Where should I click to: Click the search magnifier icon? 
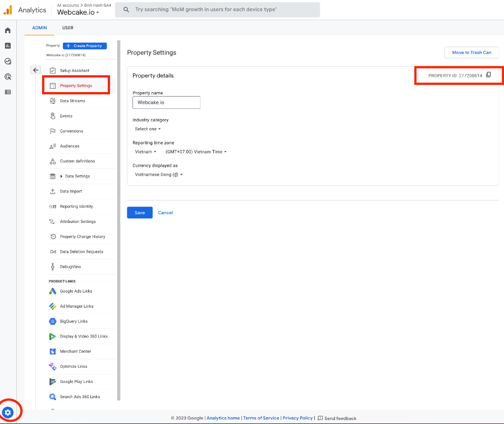click(126, 10)
